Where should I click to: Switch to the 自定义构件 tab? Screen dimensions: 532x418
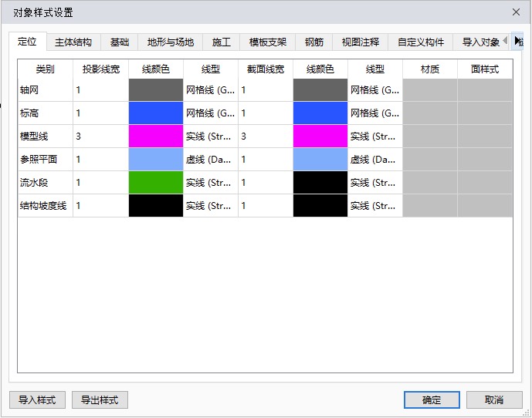421,42
